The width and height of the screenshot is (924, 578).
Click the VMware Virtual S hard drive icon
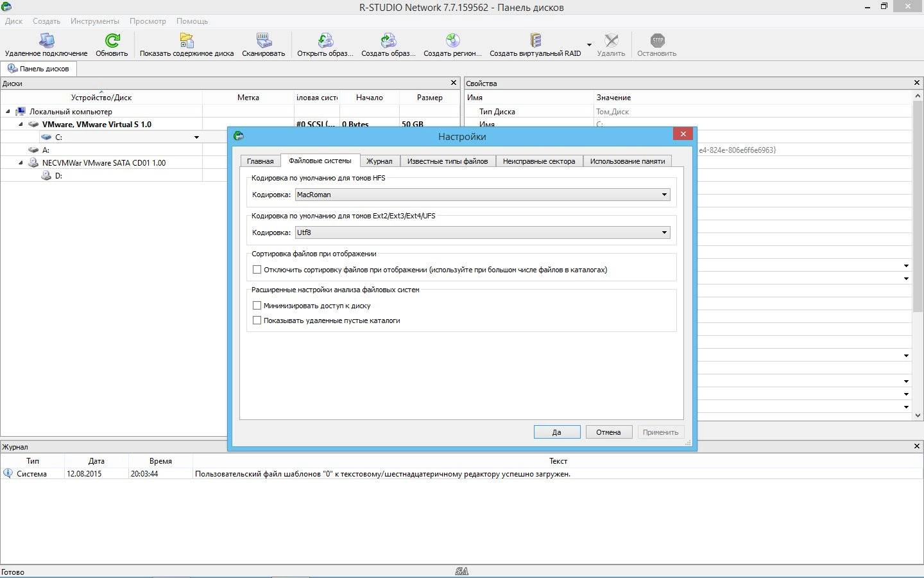(x=33, y=125)
